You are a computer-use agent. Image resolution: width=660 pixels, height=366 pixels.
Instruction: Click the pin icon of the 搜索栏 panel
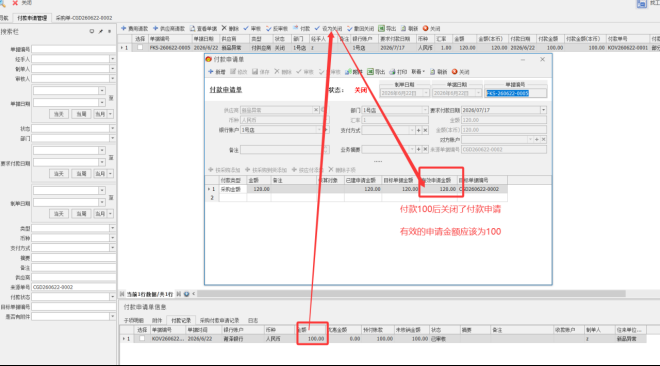click(x=101, y=32)
